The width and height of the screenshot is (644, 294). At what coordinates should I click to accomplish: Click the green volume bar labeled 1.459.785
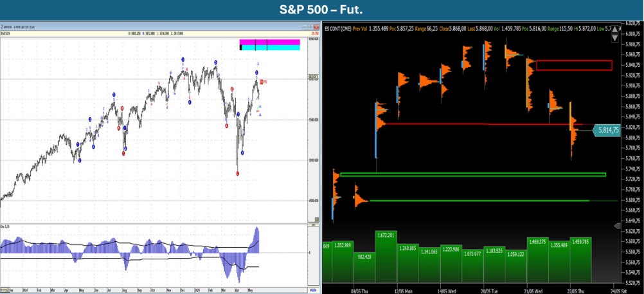pos(581,260)
